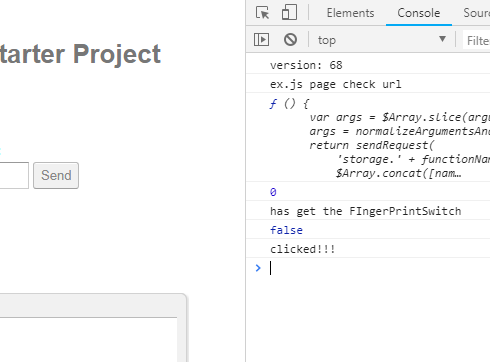Open the Sources tab
Viewport: 490px width, 362px height.
tap(476, 13)
